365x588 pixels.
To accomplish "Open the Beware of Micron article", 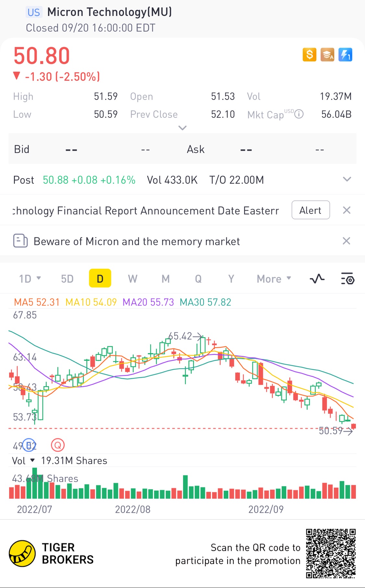I will click(x=137, y=241).
